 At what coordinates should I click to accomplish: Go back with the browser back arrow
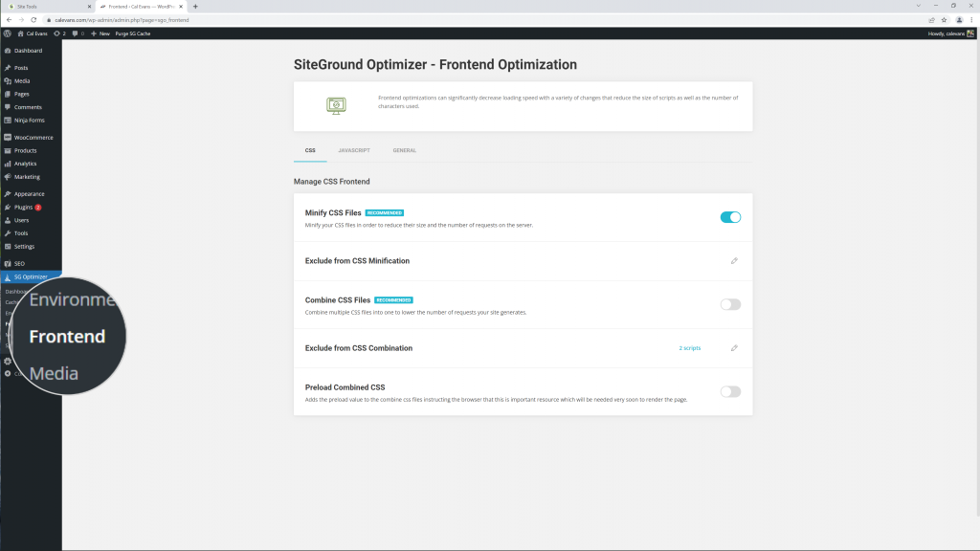click(x=10, y=20)
